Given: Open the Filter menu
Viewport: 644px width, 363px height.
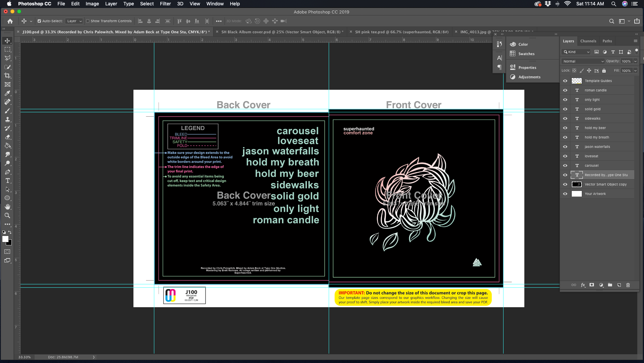Looking at the screenshot, I should tap(165, 4).
